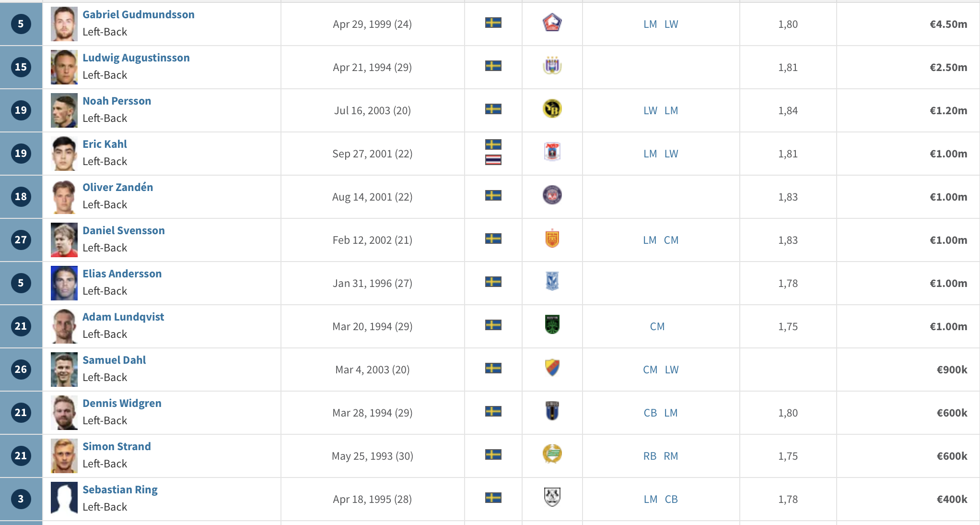
Task: Open Daniel Svensson's red-yellow club crest
Action: pos(552,239)
